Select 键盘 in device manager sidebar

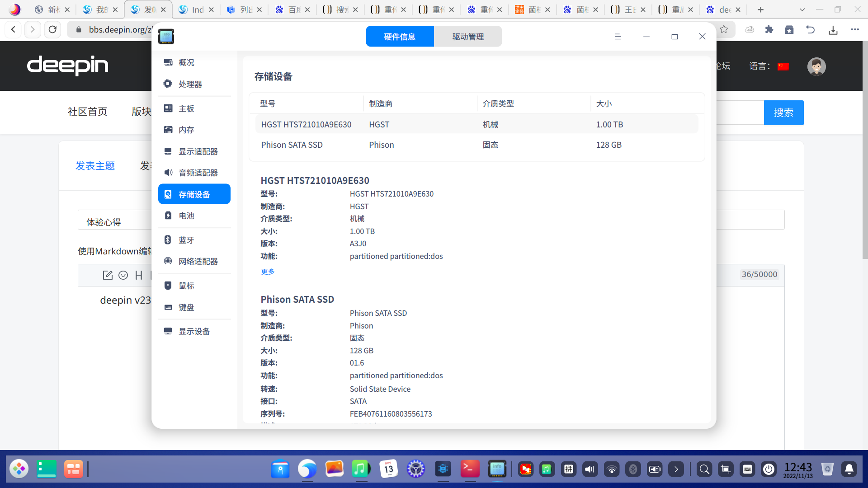point(185,307)
